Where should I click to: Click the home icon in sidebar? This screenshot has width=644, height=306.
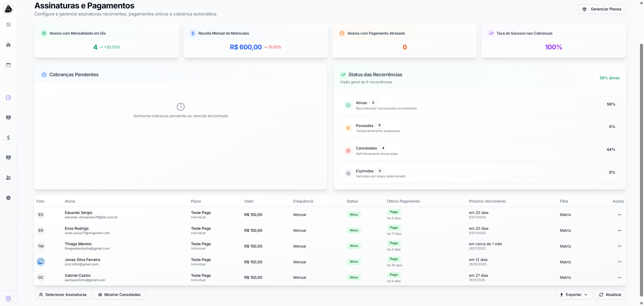pos(8,45)
